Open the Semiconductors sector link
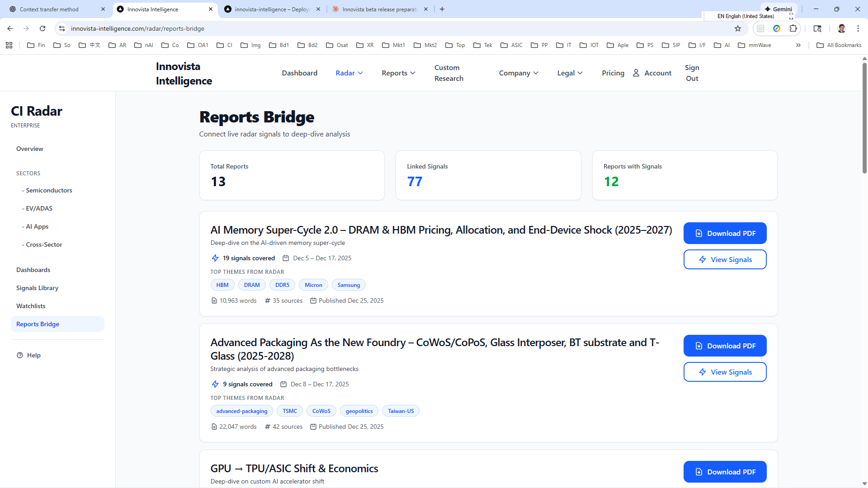This screenshot has width=868, height=488. point(49,190)
